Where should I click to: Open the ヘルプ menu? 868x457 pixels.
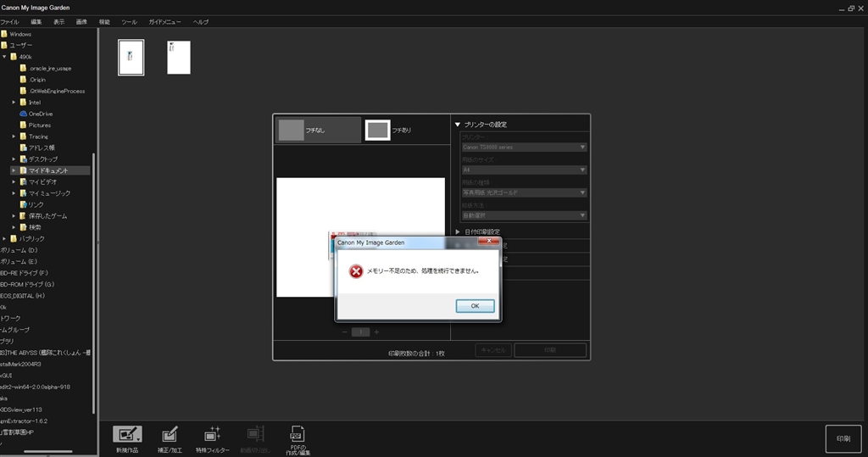point(200,22)
